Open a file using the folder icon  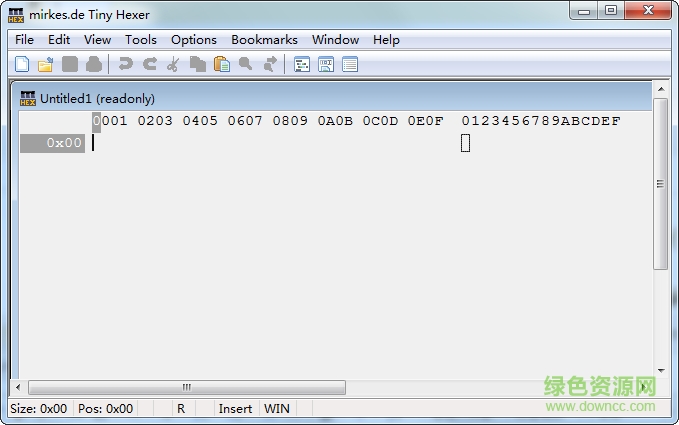pos(45,64)
